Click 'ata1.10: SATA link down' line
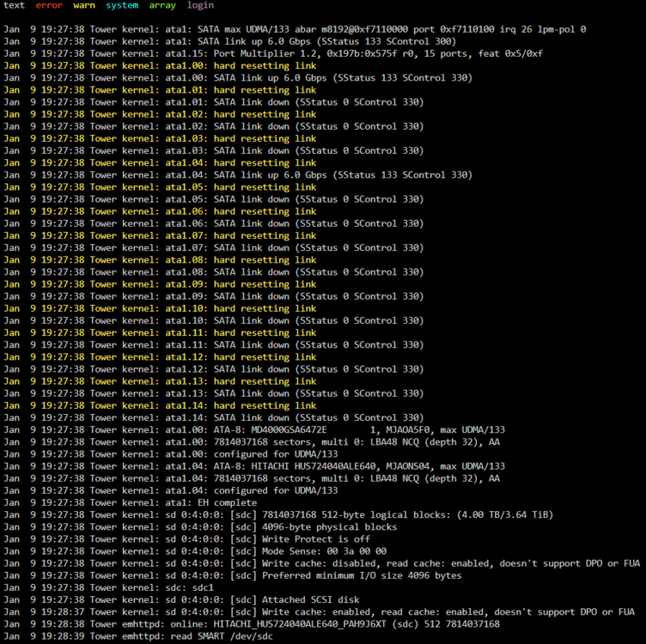Image resolution: width=646 pixels, height=644 pixels. point(213,321)
